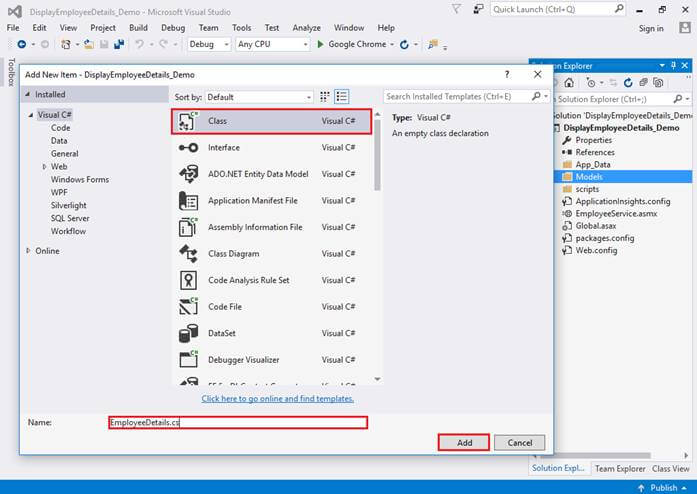Collapse the Installed templates node
Image resolution: width=697 pixels, height=494 pixels.
[28, 94]
